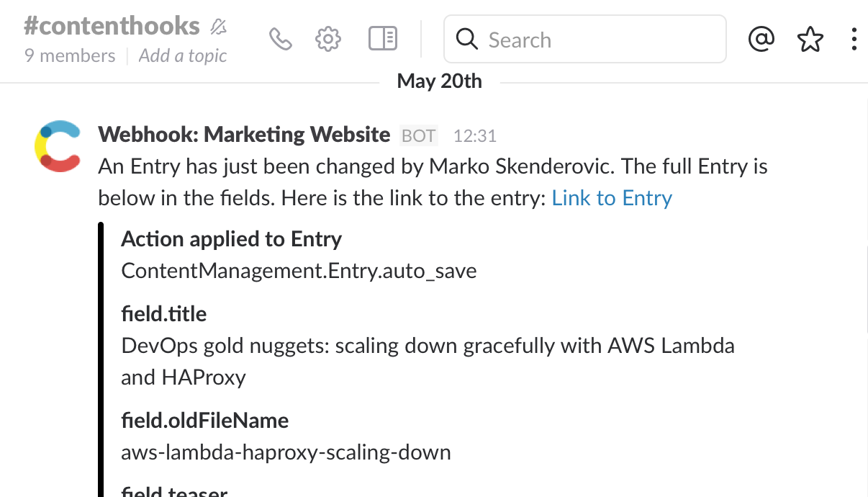This screenshot has height=497, width=868.
Task: View the 9 members list
Action: click(70, 55)
